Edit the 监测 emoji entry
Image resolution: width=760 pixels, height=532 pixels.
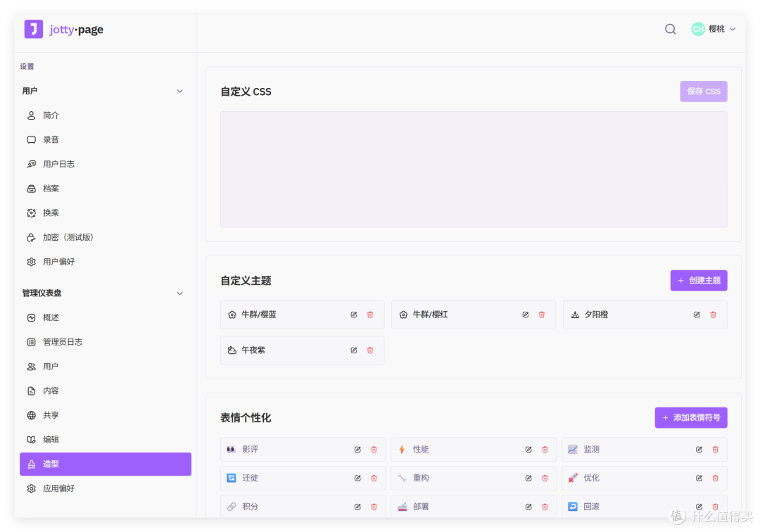click(699, 450)
